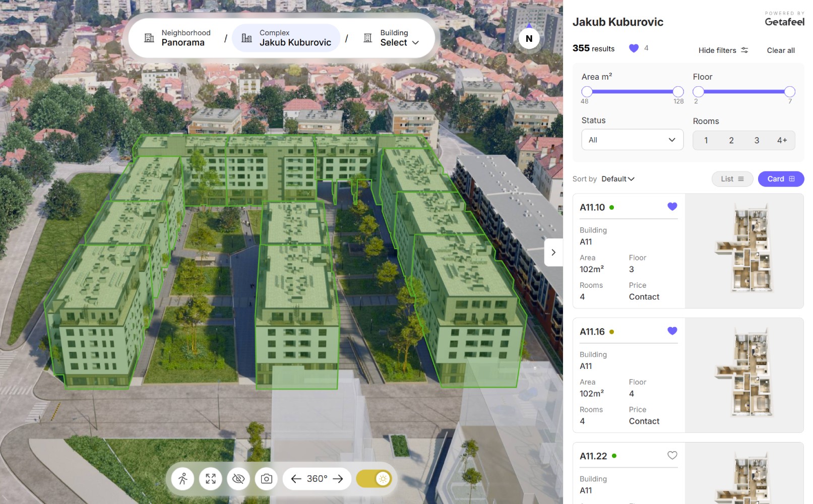
Task: Switch to List view
Action: (x=732, y=179)
